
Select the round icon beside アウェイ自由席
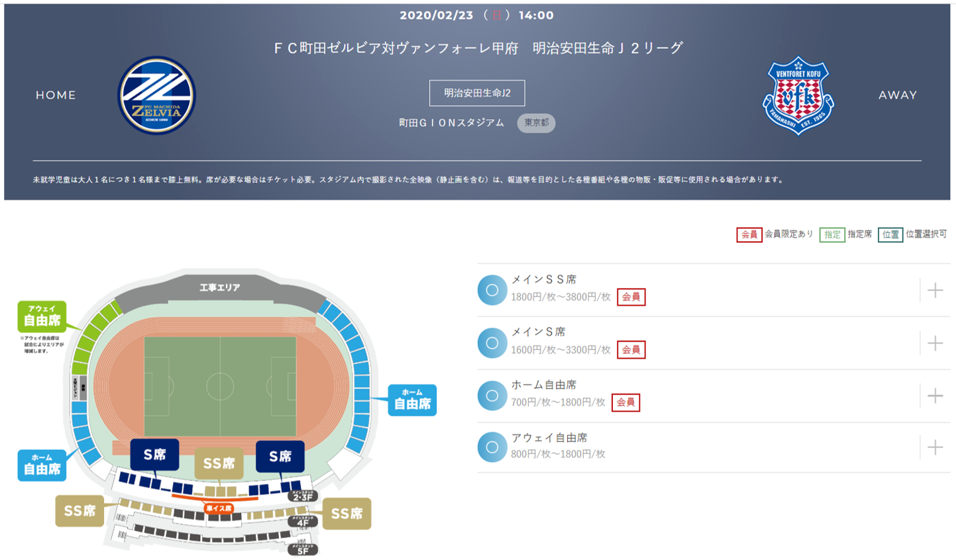[x=492, y=447]
